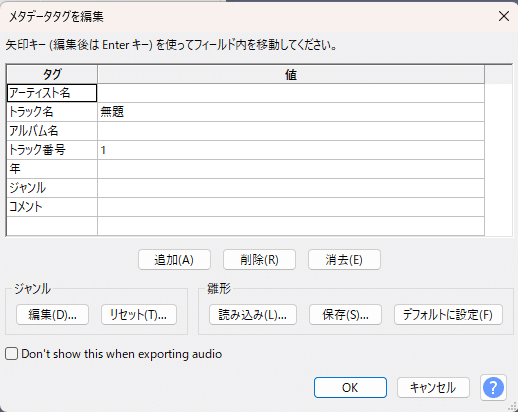Click the アルバム名 value field
The width and height of the screenshot is (518, 412).
[x=291, y=131]
